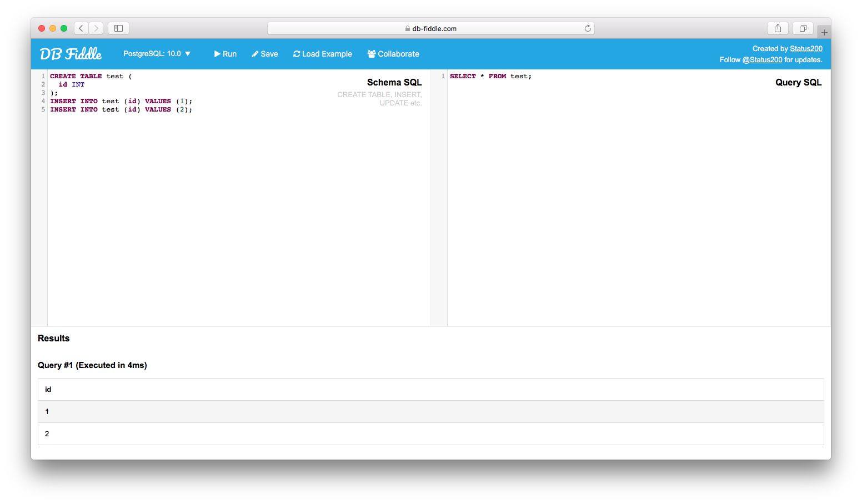
Task: Click the padlock icon in the address bar
Action: pyautogui.click(x=408, y=28)
